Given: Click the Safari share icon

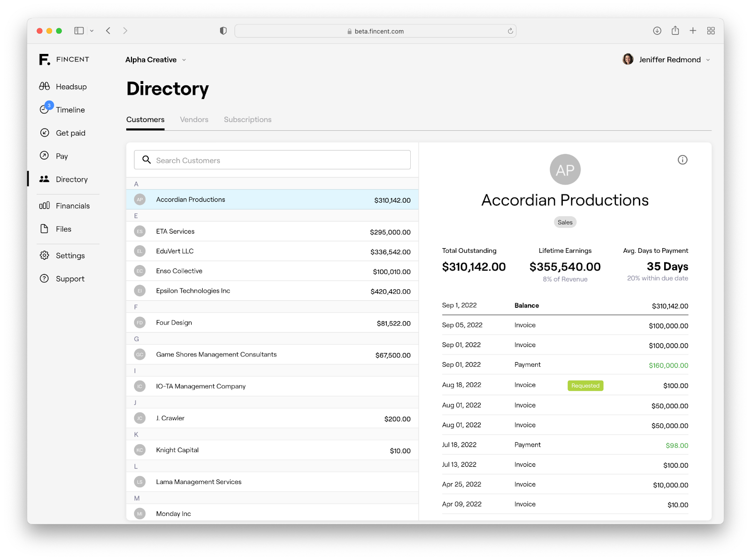Looking at the screenshot, I should pyautogui.click(x=675, y=30).
